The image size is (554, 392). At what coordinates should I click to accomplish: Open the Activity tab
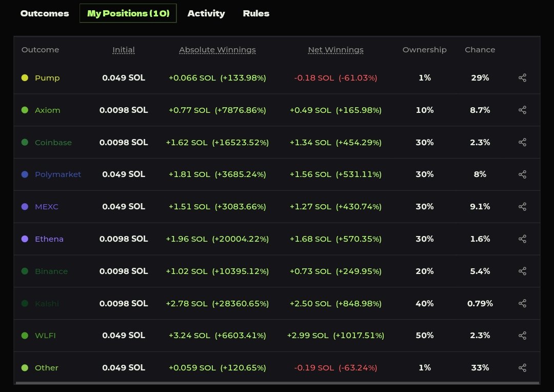[x=206, y=13]
